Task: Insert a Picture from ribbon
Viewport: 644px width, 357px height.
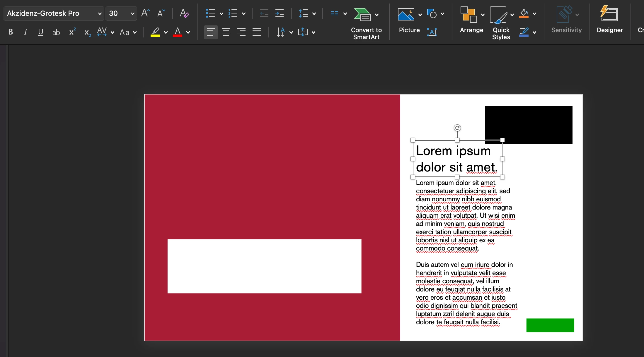Action: pos(406,14)
